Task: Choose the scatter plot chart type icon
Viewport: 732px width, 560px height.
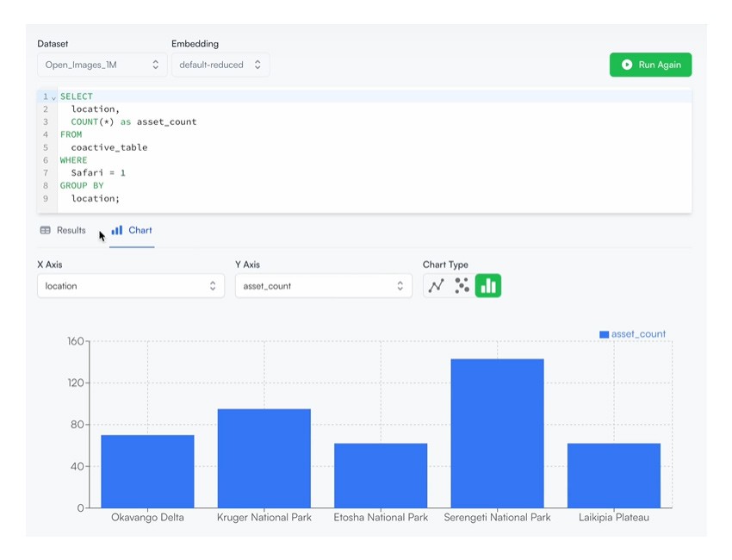Action: coord(462,286)
